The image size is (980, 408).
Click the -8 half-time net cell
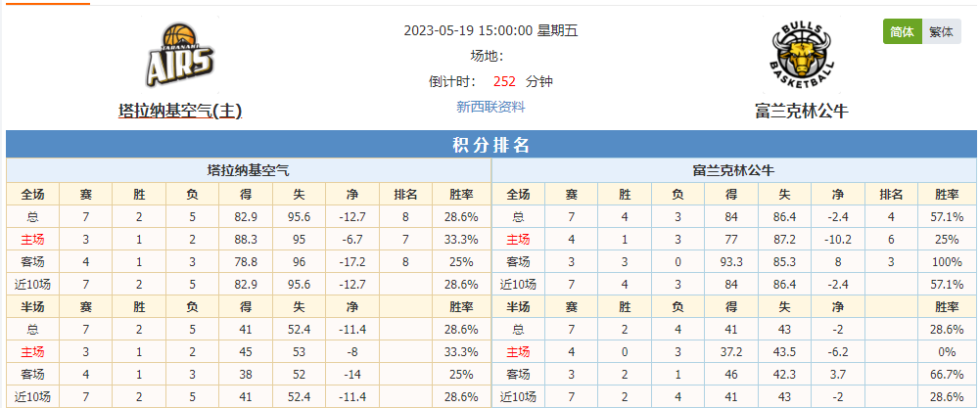351,352
